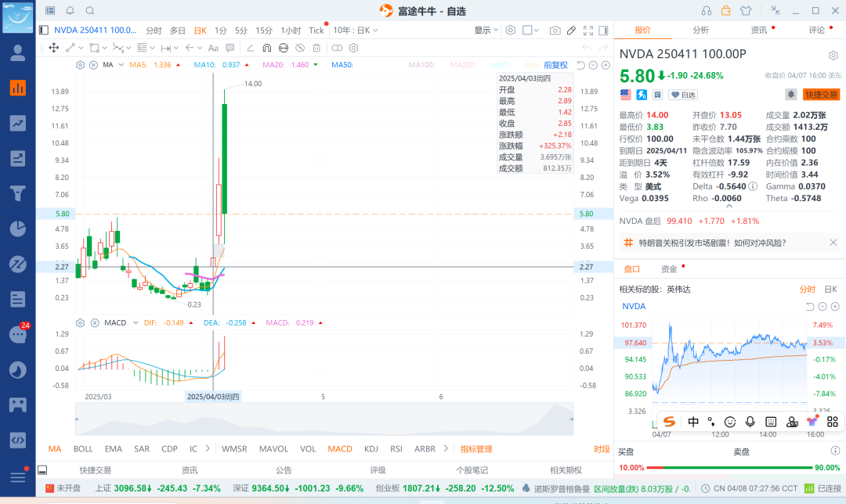Image resolution: width=846 pixels, height=504 pixels.
Task: Open chat messages with 24 badge
Action: coord(18,334)
